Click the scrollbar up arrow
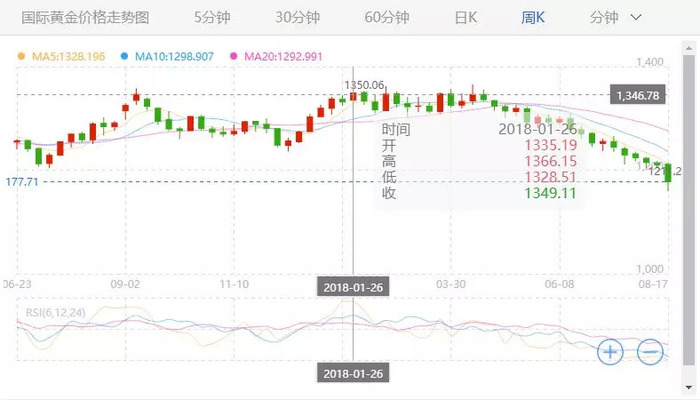 (689, 46)
